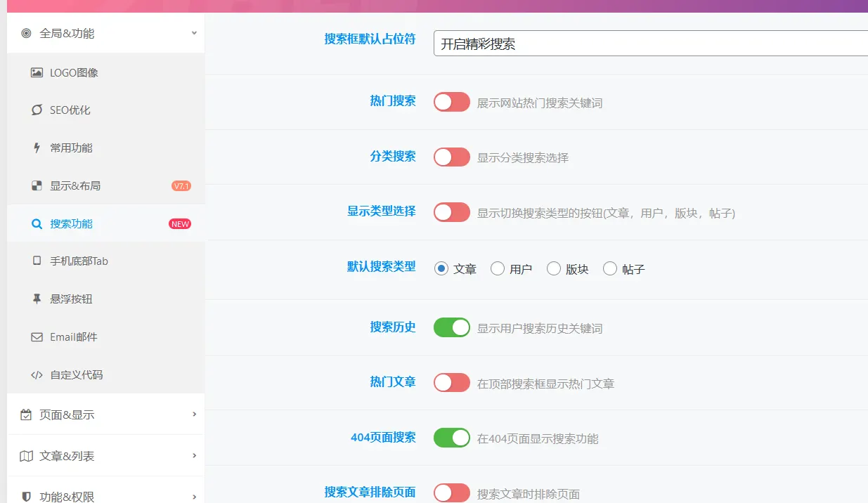Expand the 页面&显示 section arrow

pos(194,414)
